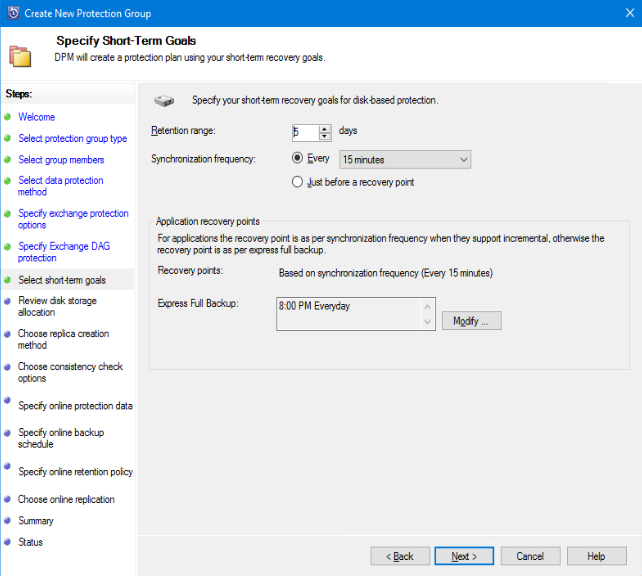The height and width of the screenshot is (576, 642).
Task: Increase retention range with up arrow
Action: 325,128
